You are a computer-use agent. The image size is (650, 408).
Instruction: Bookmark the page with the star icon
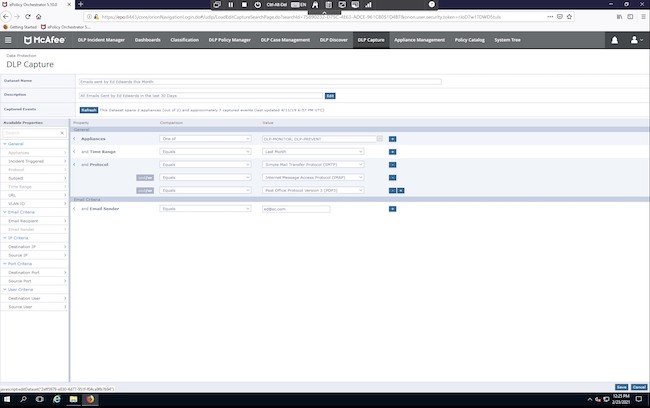569,17
